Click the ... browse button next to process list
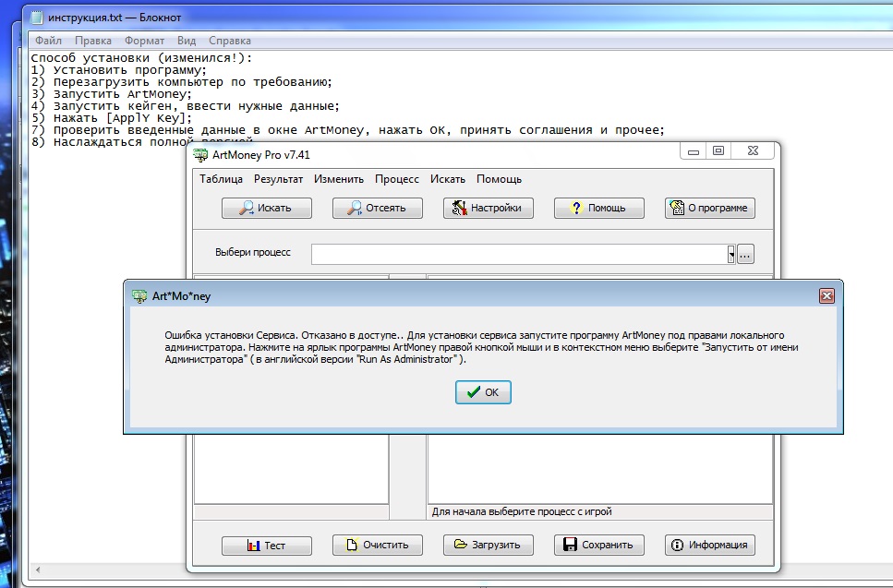This screenshot has width=893, height=588. (745, 255)
